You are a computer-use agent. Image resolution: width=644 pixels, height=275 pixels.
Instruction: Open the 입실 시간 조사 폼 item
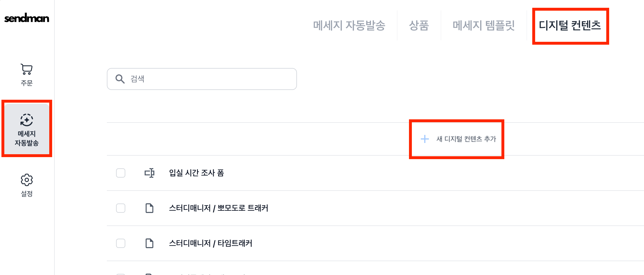click(196, 173)
